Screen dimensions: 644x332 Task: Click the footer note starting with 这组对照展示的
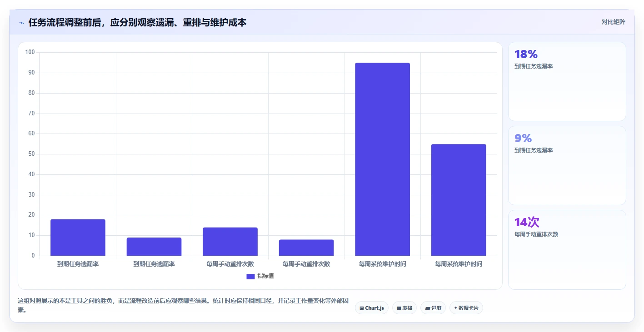click(184, 306)
